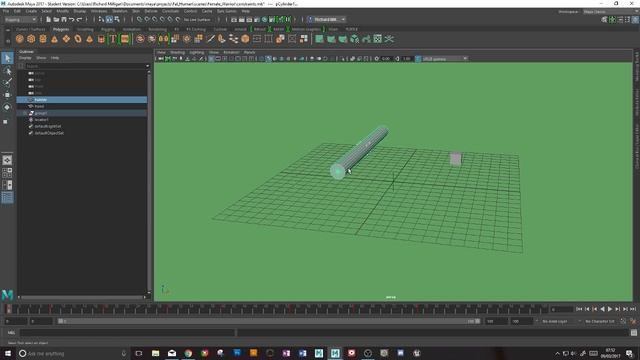
Task: Toggle snap to curves magnet icon
Action: click(147, 19)
